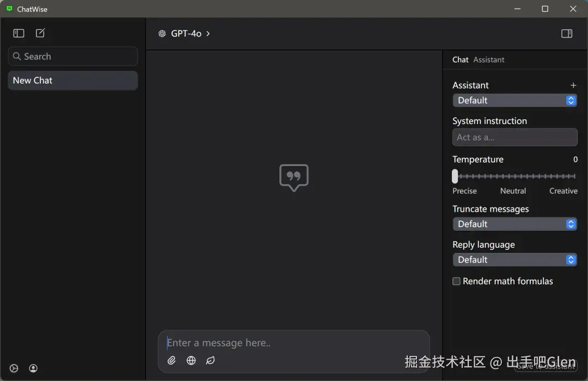Attach a file using the paperclip icon

click(x=171, y=360)
